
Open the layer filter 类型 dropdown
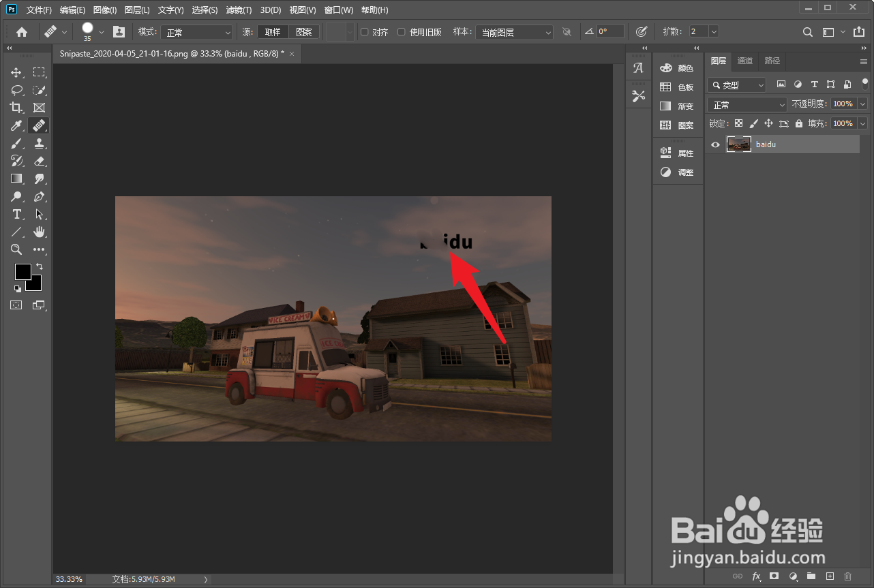(x=737, y=85)
